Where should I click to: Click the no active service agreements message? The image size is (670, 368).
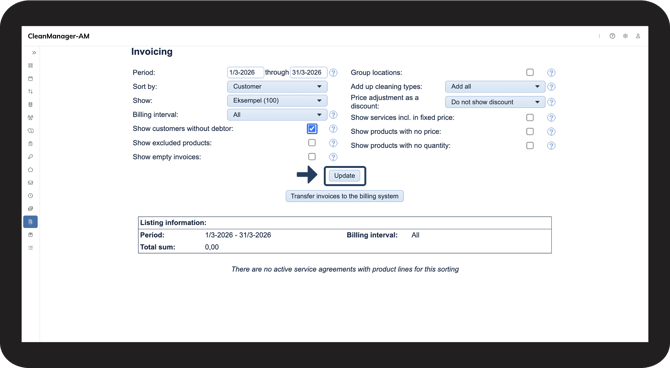point(345,269)
